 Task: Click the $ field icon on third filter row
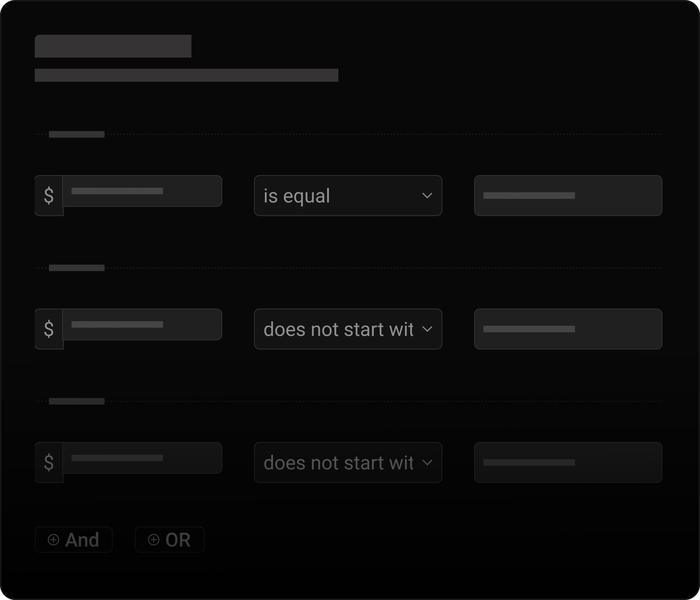(49, 462)
